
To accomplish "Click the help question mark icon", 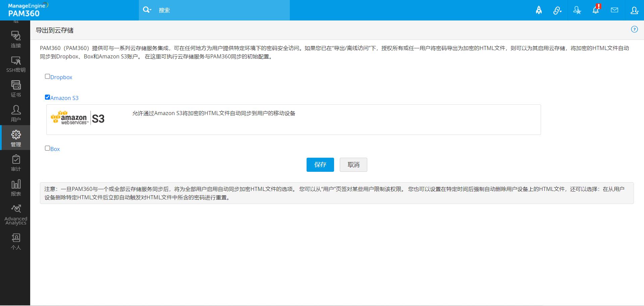I will point(634,29).
